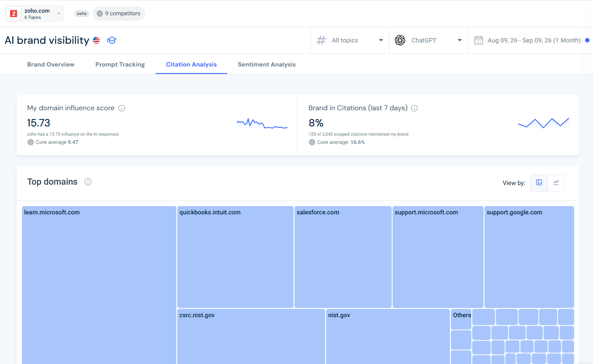
Task: Click the target icon beside Core average 16.6%
Action: [312, 142]
